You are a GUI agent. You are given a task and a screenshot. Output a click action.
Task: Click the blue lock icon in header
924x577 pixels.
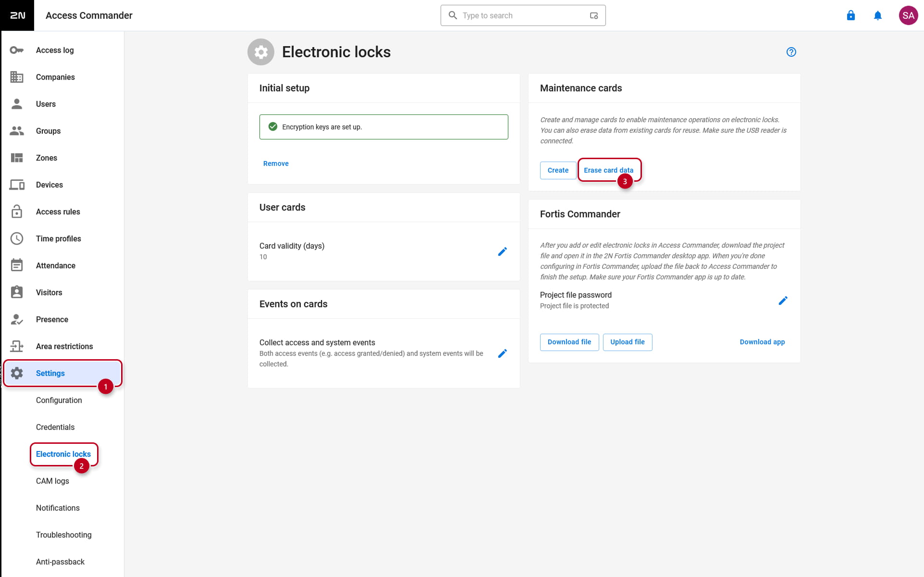click(x=851, y=15)
